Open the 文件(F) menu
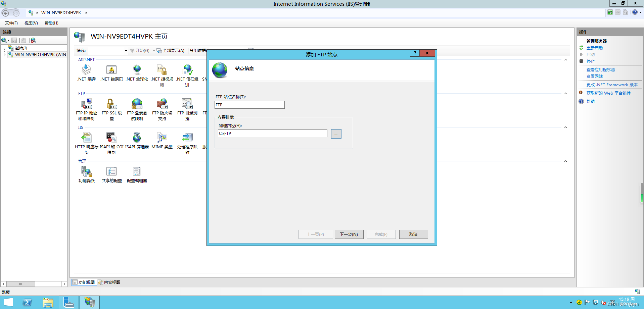 click(11, 23)
